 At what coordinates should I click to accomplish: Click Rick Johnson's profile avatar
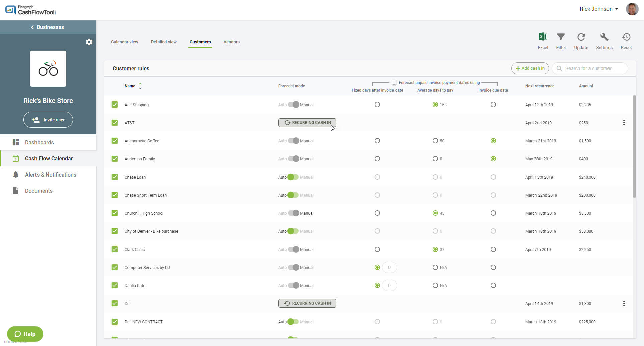632,9
